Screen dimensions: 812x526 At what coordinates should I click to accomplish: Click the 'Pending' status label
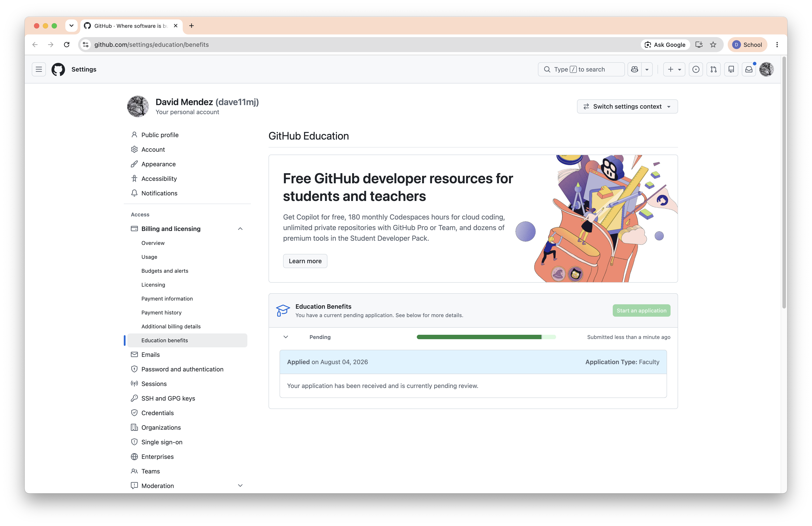pos(320,337)
